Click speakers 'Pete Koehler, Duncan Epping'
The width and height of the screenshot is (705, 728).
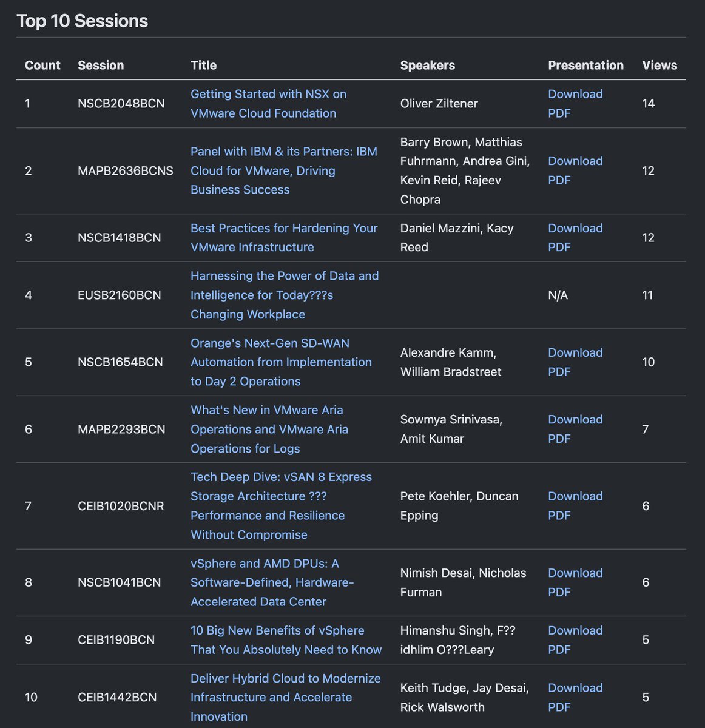coord(459,506)
